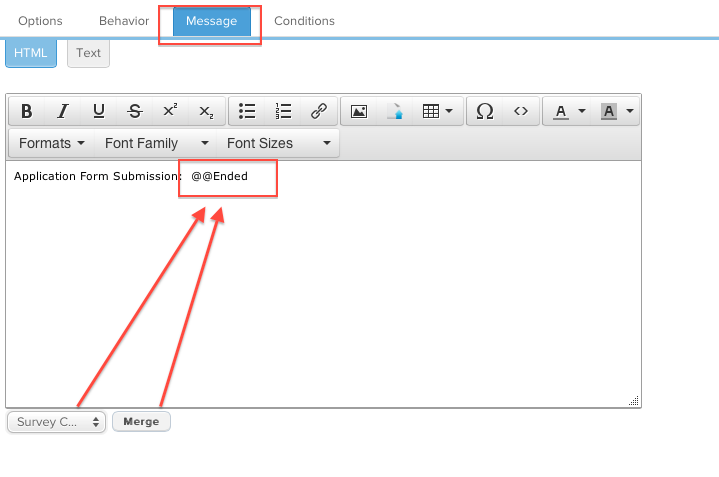
Task: Open background color picker arrow
Action: 630,111
